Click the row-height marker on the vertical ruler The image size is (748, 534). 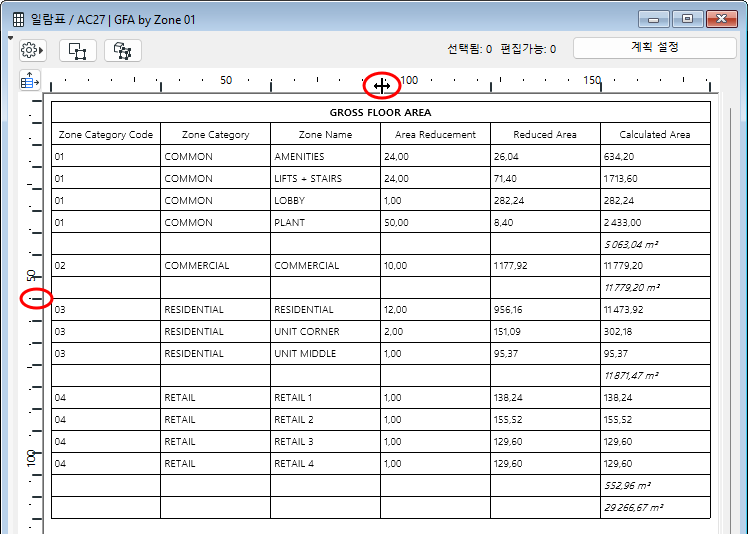(x=36, y=299)
